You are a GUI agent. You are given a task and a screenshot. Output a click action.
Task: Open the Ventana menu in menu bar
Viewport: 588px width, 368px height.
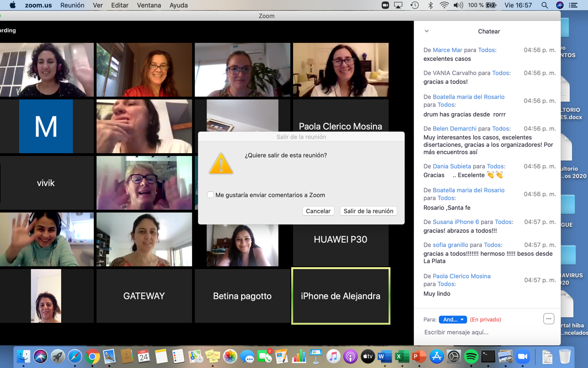tap(149, 5)
